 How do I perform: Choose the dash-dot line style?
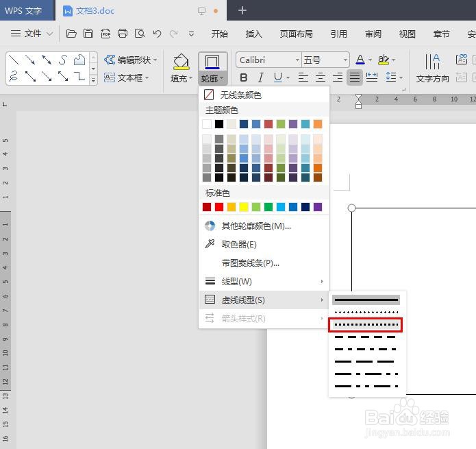tap(366, 349)
